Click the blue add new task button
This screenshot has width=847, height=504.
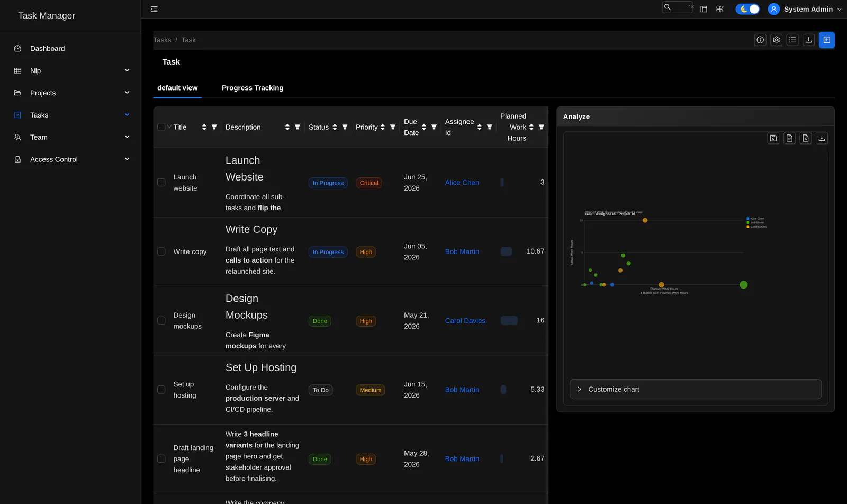pyautogui.click(x=827, y=40)
